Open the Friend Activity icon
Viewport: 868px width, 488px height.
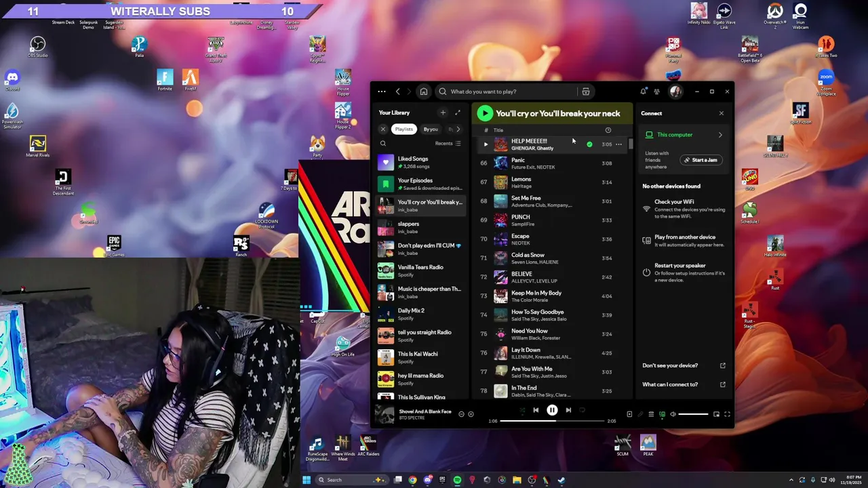pos(656,91)
